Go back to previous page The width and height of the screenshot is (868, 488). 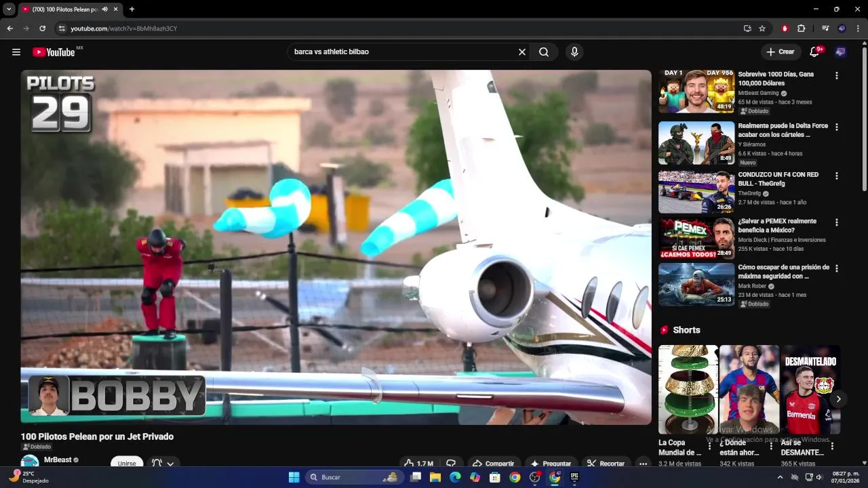[10, 28]
